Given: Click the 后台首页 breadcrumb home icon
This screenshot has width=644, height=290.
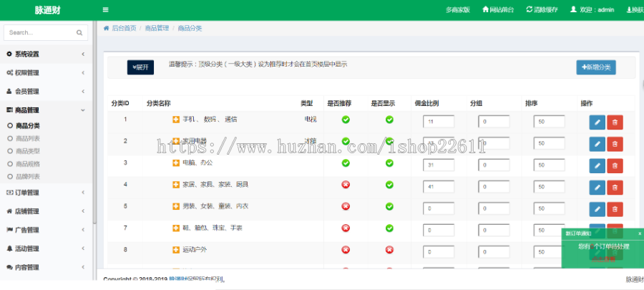Looking at the screenshot, I should point(106,29).
